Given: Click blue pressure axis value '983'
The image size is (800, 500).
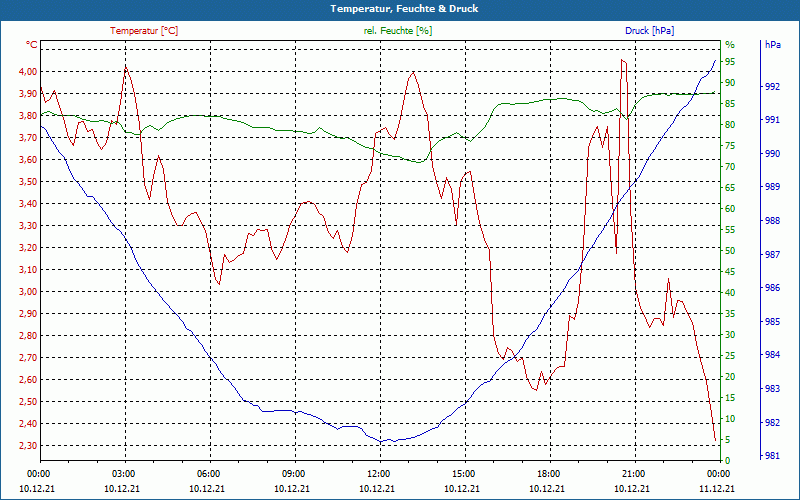Looking at the screenshot, I should (x=773, y=389).
